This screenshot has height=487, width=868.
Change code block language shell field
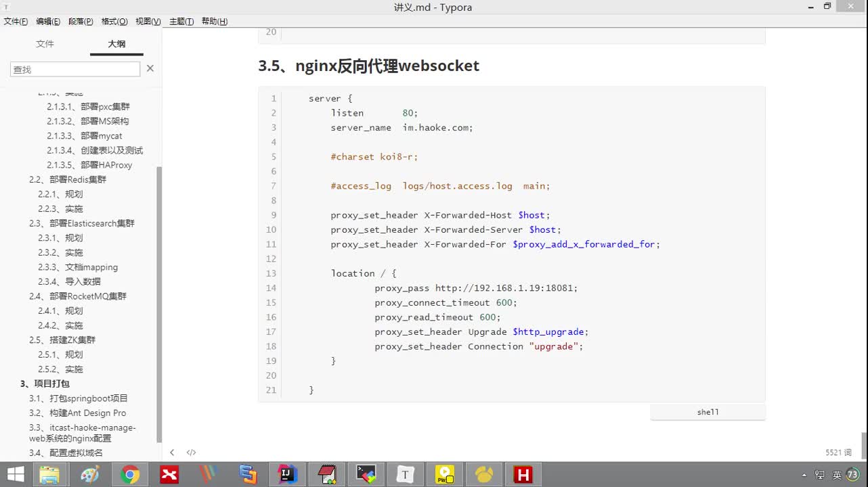coord(708,412)
